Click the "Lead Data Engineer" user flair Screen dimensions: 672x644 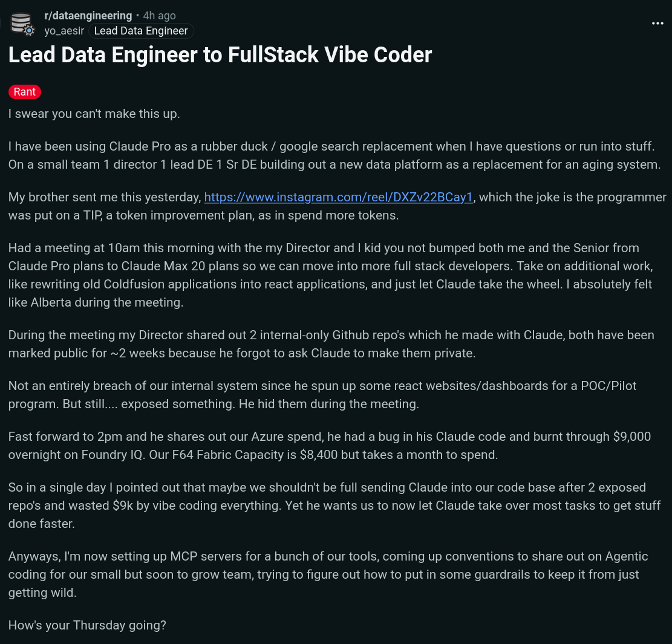pyautogui.click(x=141, y=31)
